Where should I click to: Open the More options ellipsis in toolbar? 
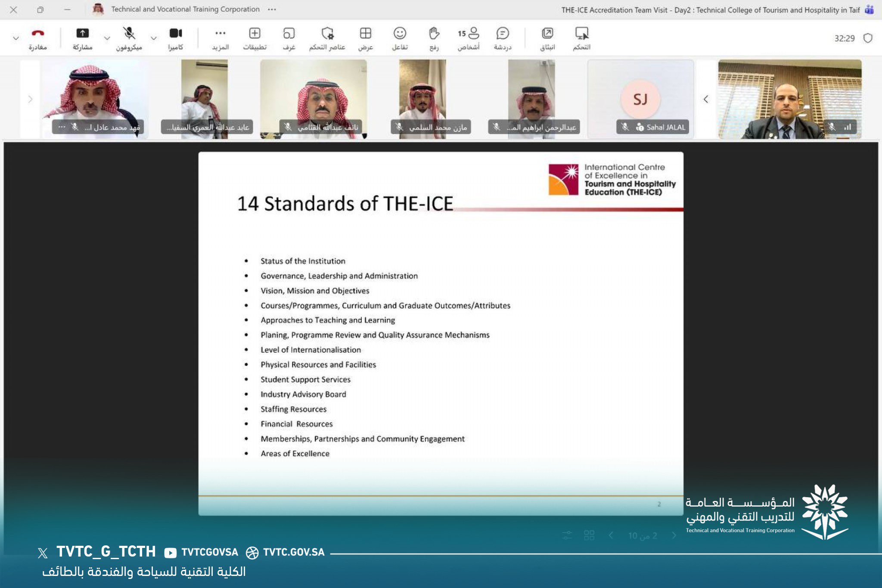point(220,38)
